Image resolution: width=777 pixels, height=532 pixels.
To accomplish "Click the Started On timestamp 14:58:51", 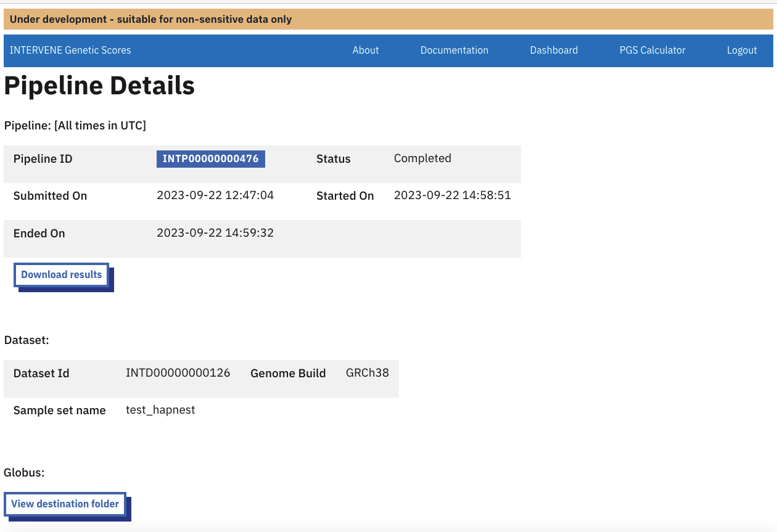I will [x=452, y=195].
